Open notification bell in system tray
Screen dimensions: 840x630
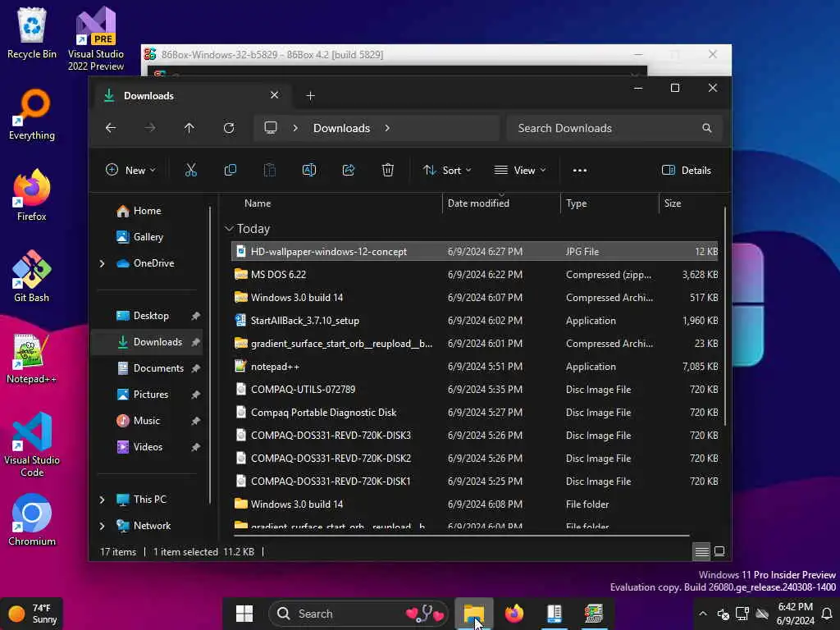pyautogui.click(x=827, y=614)
